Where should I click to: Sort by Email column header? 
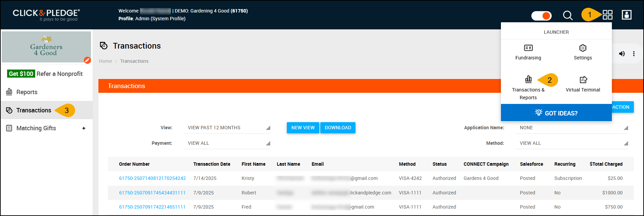[x=318, y=164]
